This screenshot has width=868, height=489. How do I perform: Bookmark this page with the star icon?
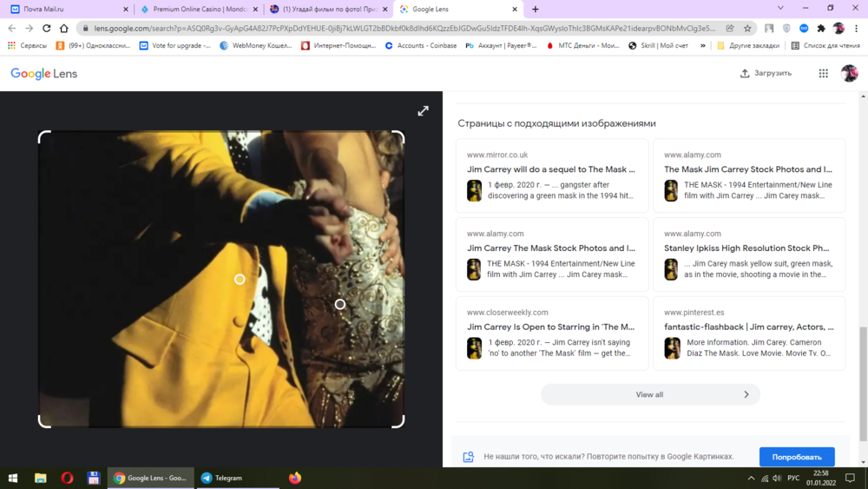pos(747,29)
